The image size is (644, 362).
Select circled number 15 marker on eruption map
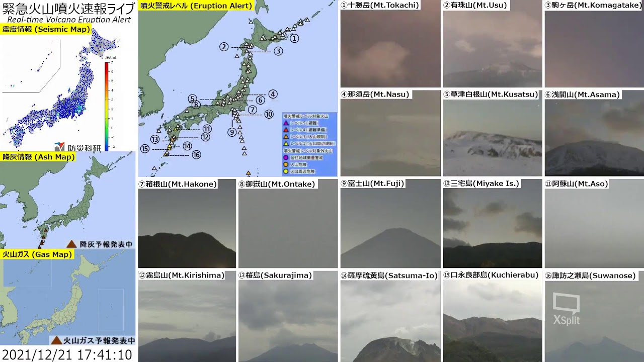[145, 148]
